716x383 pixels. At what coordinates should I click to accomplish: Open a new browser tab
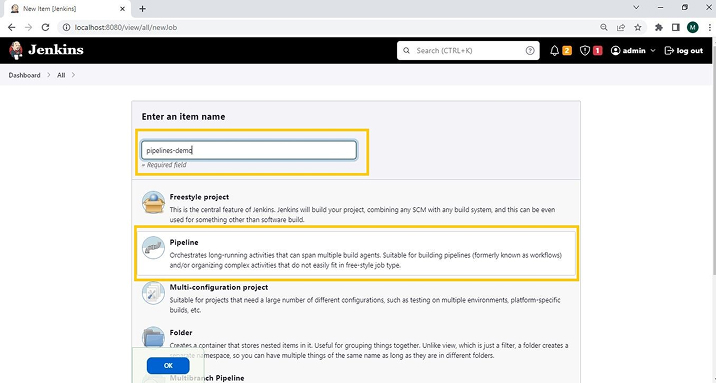coord(142,9)
